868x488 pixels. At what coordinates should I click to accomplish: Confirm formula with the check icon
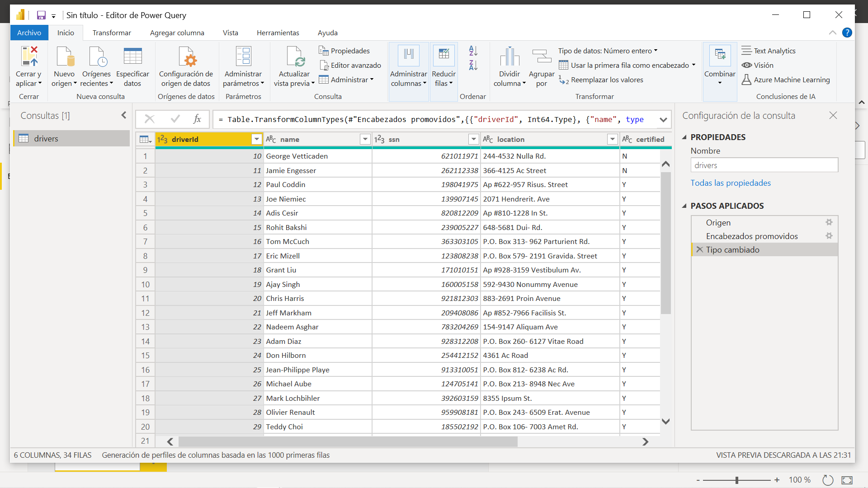pyautogui.click(x=175, y=119)
